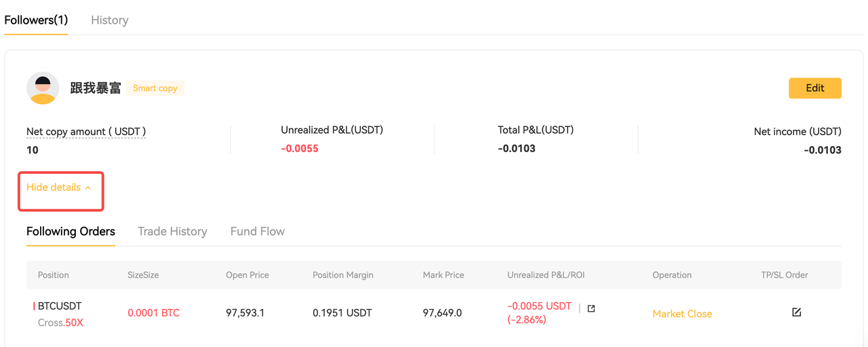This screenshot has width=868, height=347.
Task: Select the Followers(1) tab
Action: (x=36, y=20)
